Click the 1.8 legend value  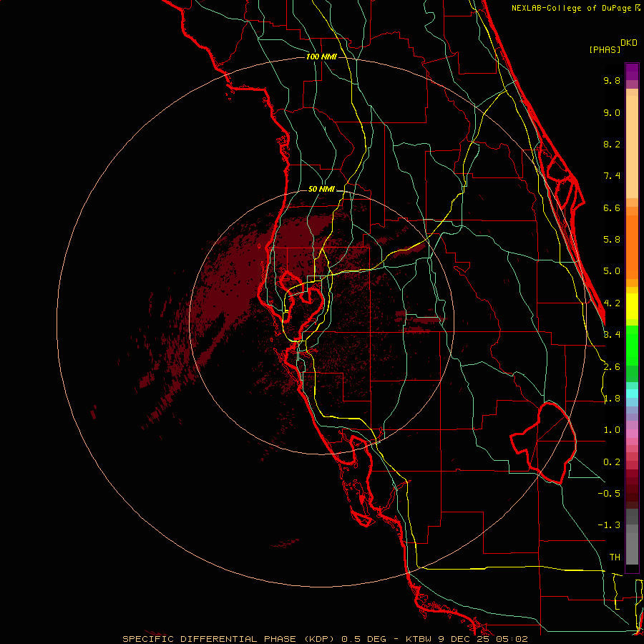(612, 399)
